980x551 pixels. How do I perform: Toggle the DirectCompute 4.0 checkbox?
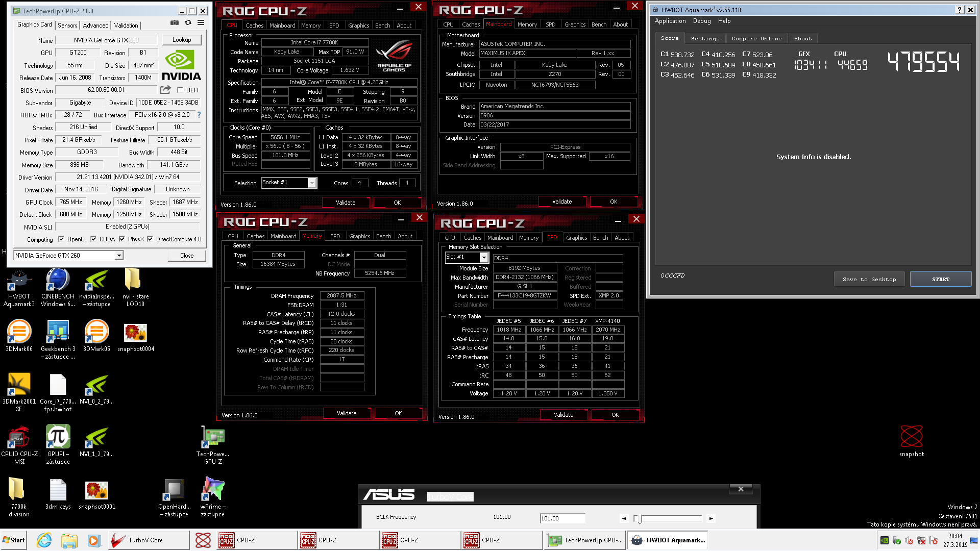[x=150, y=239]
